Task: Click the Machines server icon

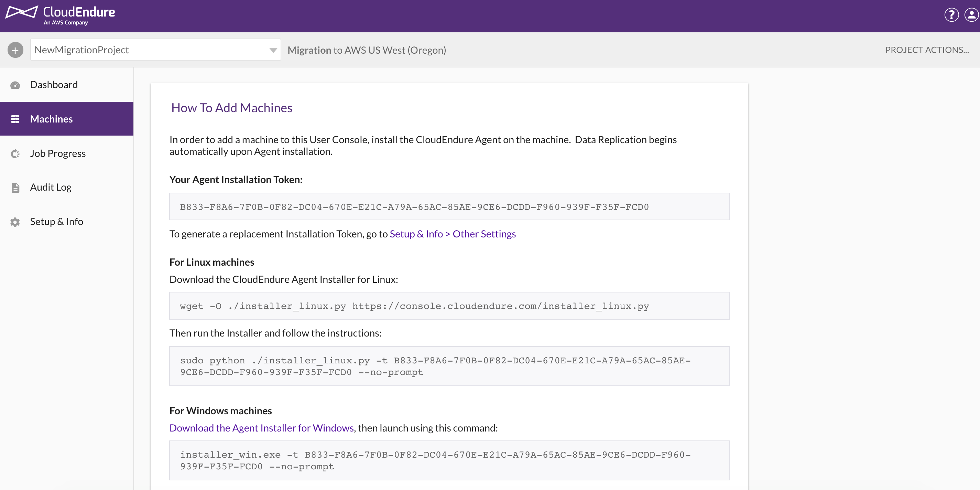Action: coord(15,119)
